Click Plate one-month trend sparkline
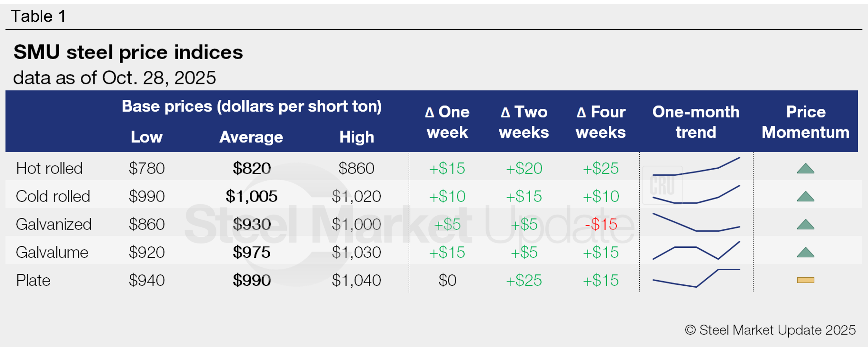 coord(696,279)
